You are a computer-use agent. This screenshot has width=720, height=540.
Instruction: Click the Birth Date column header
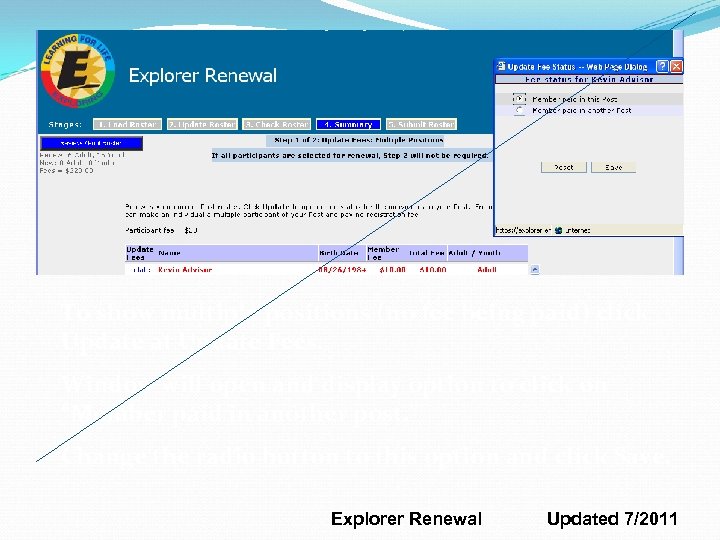click(x=339, y=253)
